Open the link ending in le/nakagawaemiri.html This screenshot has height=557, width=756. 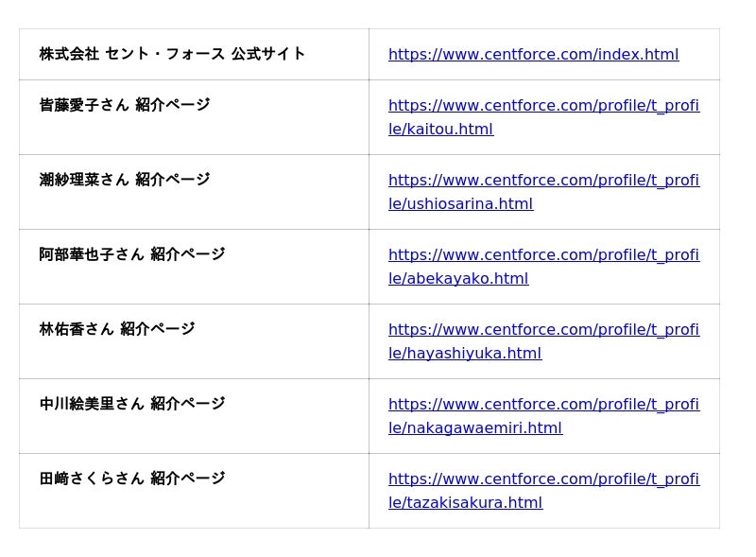pos(475,428)
